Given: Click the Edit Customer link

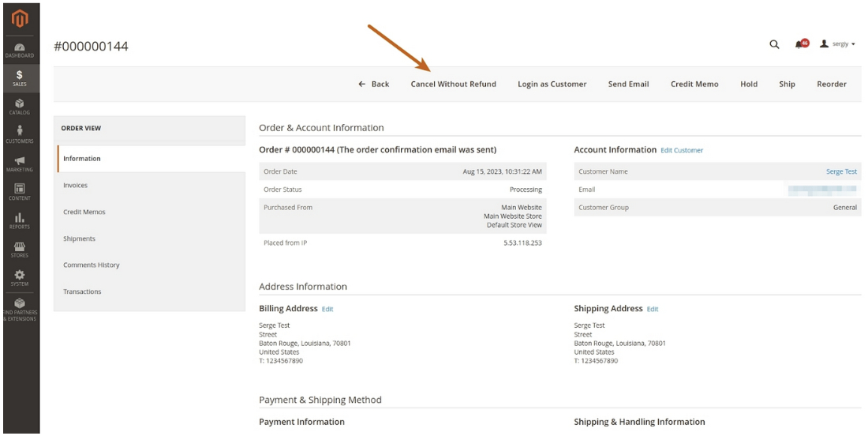Looking at the screenshot, I should point(682,150).
